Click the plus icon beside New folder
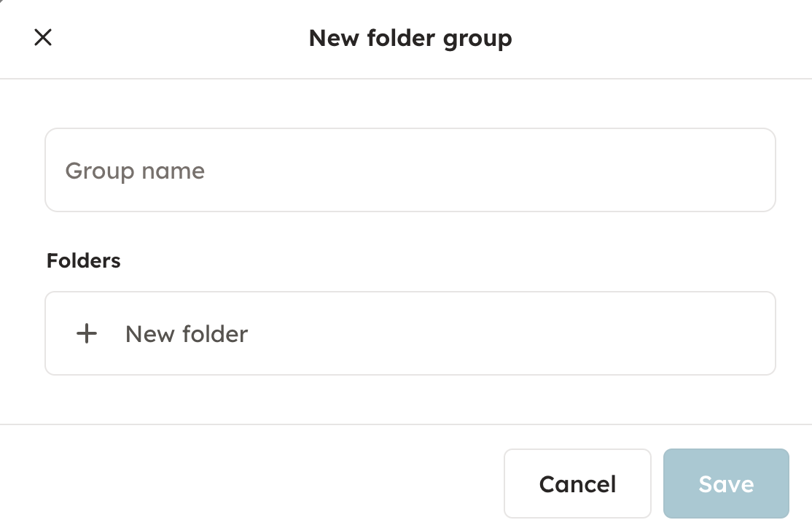812x528 pixels. point(87,334)
